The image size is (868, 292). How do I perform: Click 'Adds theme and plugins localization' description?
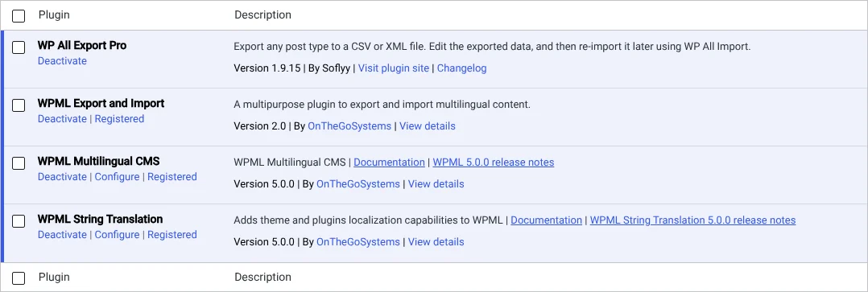coord(369,220)
